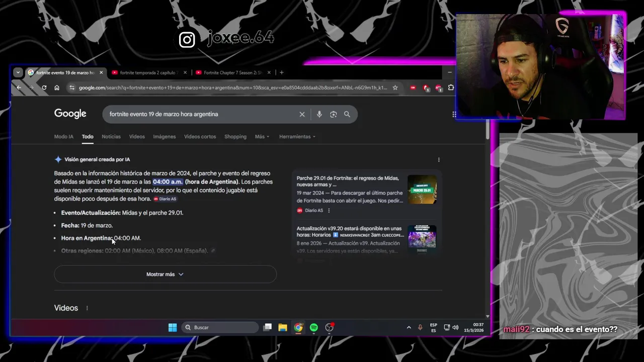Open the Shopping results tab
The image size is (644, 362).
point(235,136)
